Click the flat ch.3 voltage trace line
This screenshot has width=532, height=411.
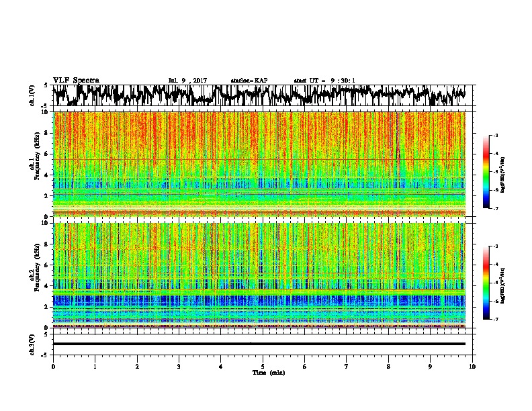tap(259, 344)
